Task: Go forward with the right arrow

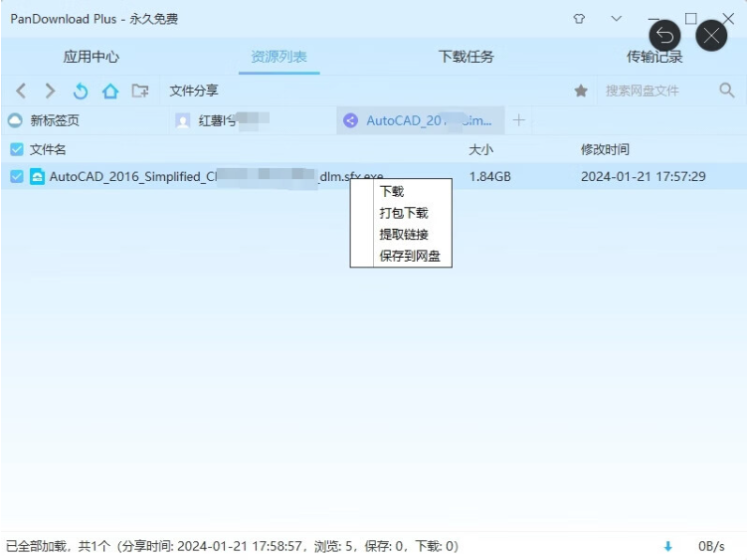Action: [50, 91]
